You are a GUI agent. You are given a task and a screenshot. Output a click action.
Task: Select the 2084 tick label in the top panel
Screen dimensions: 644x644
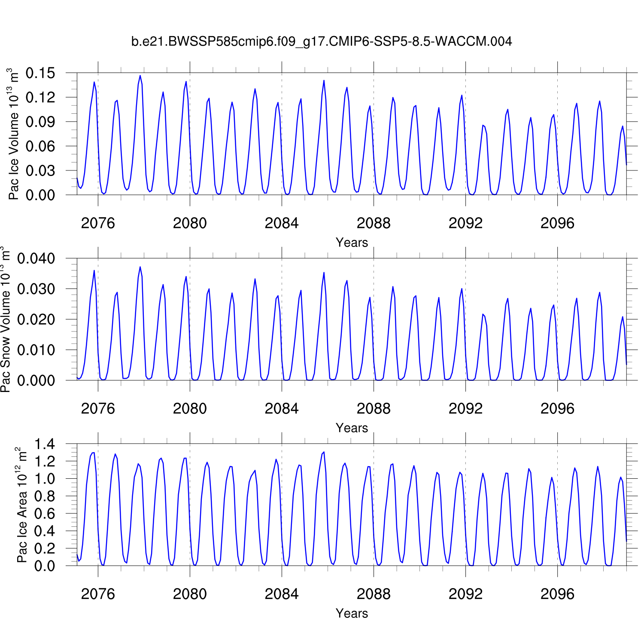click(282, 223)
